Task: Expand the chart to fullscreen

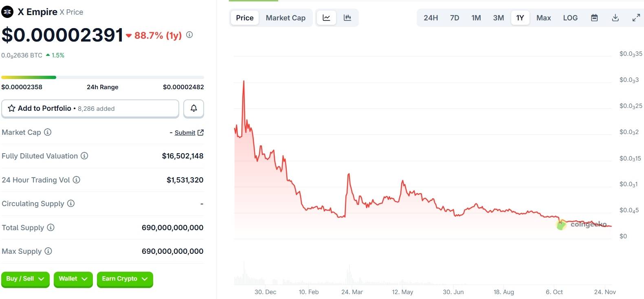Action: coord(636,18)
